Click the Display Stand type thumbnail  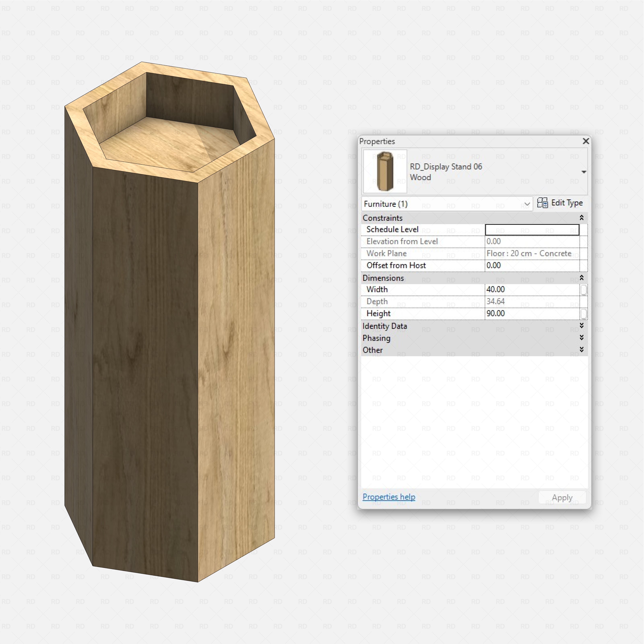[385, 171]
